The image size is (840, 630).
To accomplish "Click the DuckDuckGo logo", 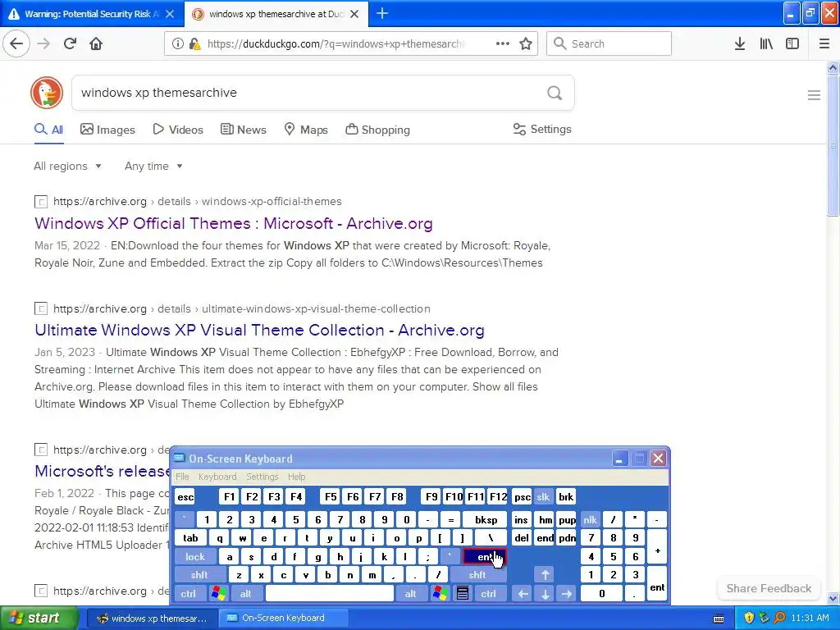I will point(47,93).
